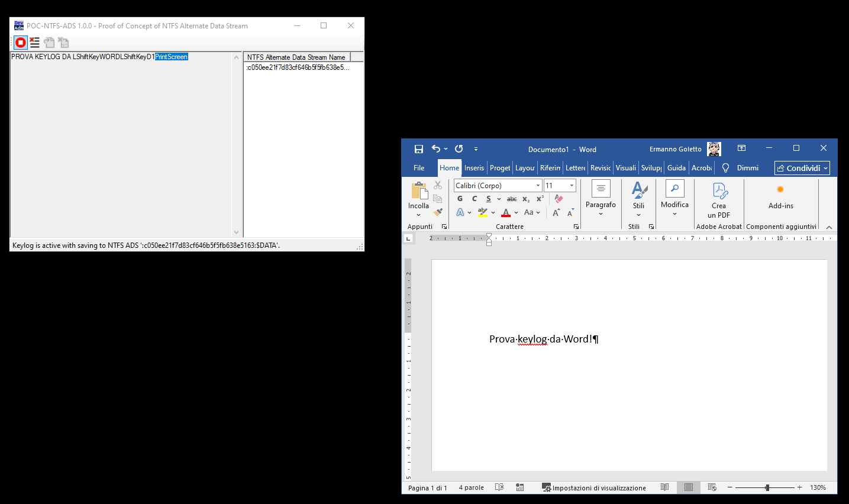849x504 pixels.
Task: Click the zoom slider handle in Word
Action: point(767,487)
